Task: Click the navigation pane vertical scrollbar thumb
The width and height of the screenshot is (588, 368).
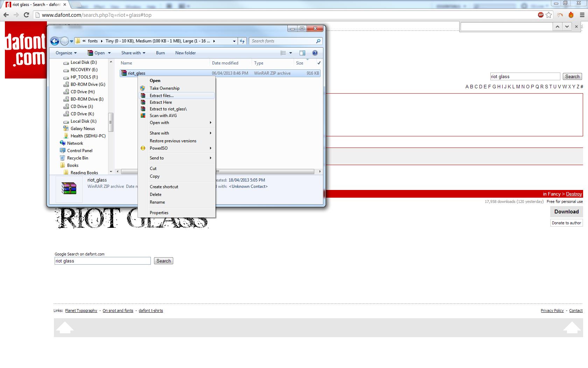Action: (111, 122)
